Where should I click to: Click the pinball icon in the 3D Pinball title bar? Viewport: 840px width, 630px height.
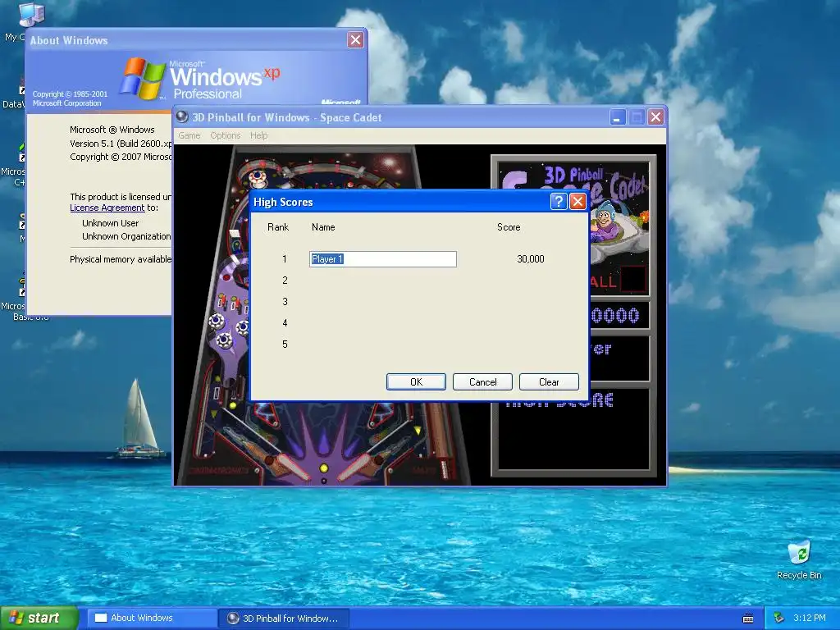tap(182, 116)
